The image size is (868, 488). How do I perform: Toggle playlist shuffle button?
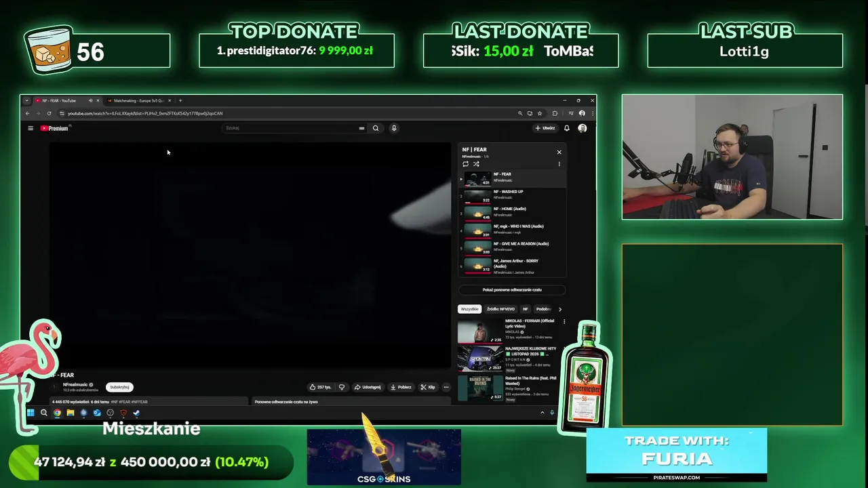(476, 164)
